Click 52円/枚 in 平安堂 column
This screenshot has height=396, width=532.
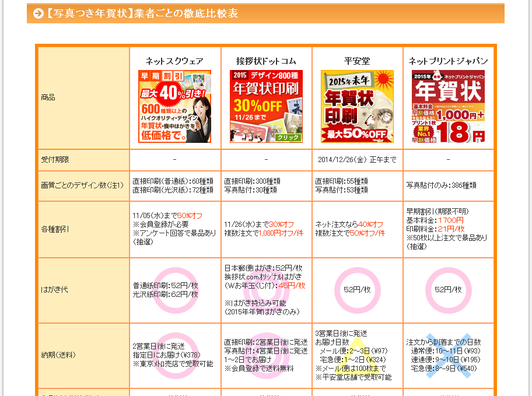[x=357, y=289]
